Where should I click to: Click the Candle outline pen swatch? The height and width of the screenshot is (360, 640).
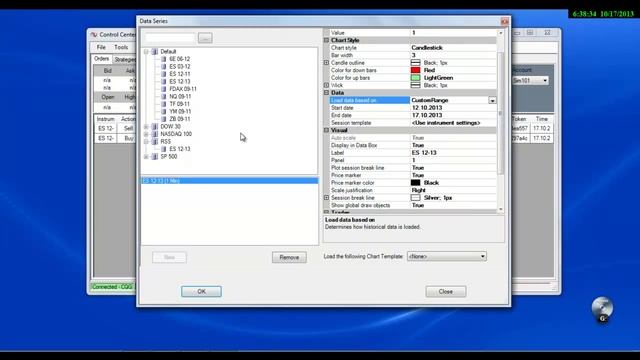(416, 63)
